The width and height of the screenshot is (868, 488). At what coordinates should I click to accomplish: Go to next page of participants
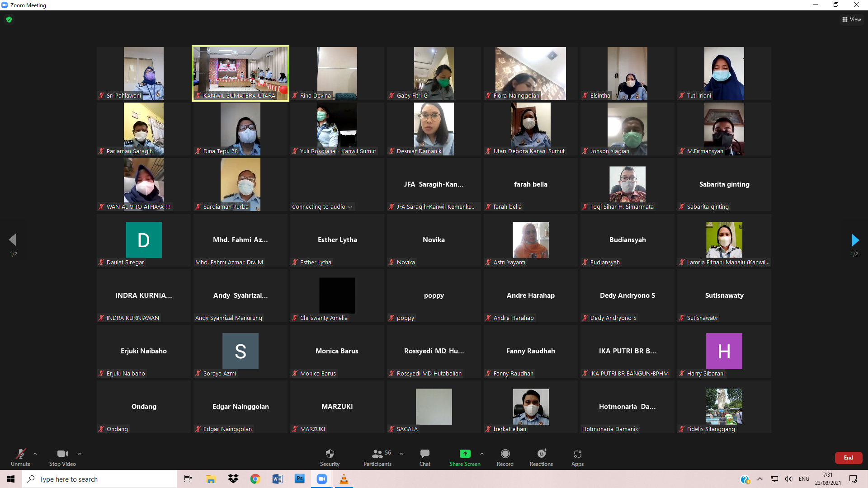click(854, 240)
